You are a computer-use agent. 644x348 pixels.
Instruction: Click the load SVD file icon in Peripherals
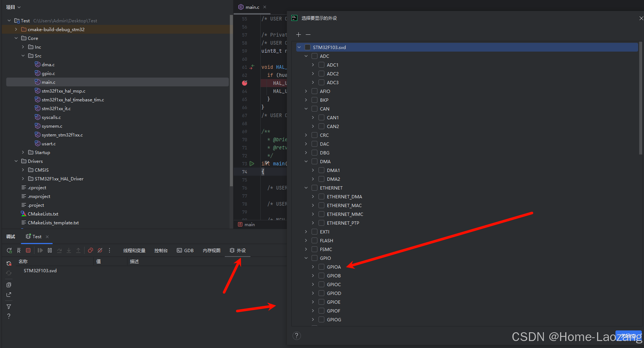pyautogui.click(x=9, y=263)
